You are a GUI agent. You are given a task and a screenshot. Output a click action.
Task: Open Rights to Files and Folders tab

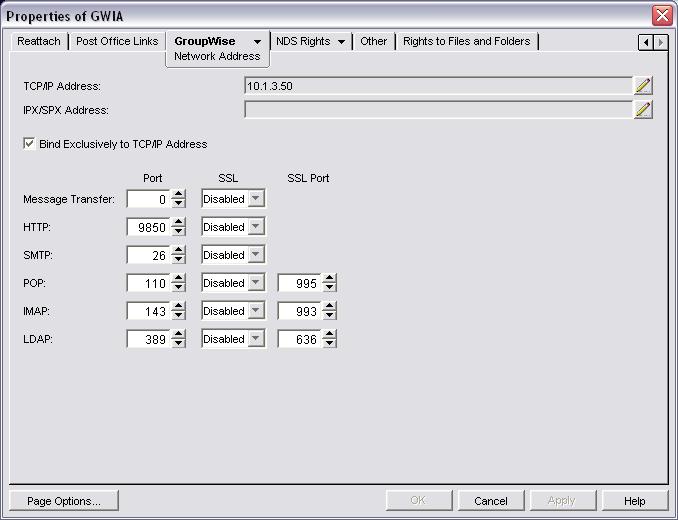point(467,41)
